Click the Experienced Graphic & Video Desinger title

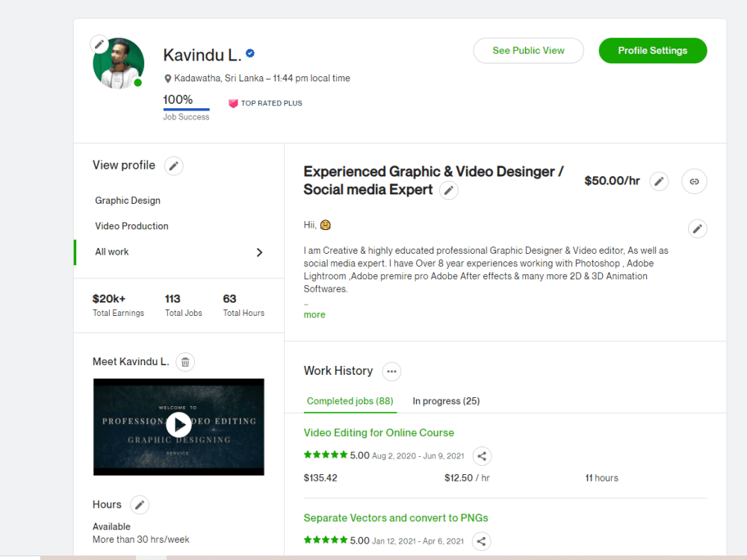click(433, 181)
